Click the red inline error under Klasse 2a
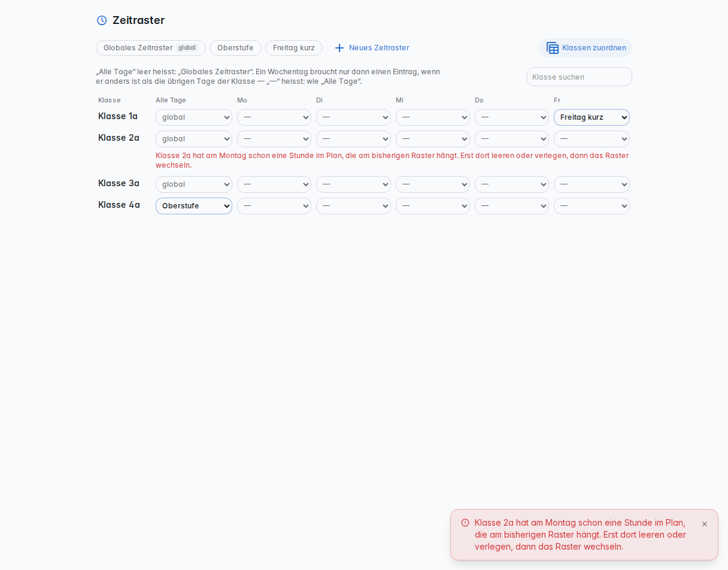The height and width of the screenshot is (570, 728). click(392, 160)
